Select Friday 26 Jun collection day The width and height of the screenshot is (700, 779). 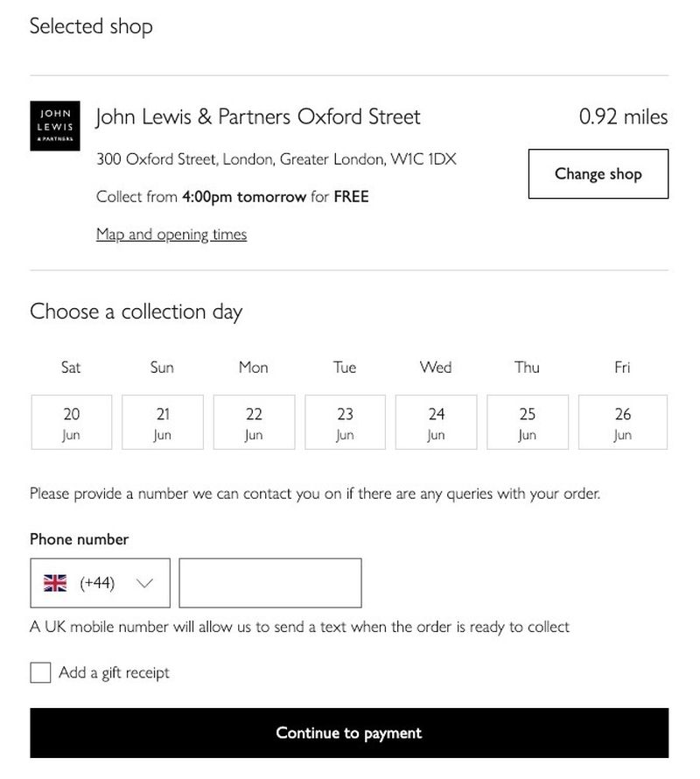tap(622, 422)
